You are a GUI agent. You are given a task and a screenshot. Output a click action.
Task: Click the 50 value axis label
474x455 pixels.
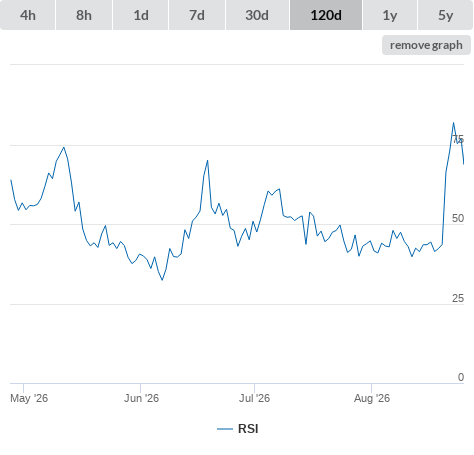[458, 218]
